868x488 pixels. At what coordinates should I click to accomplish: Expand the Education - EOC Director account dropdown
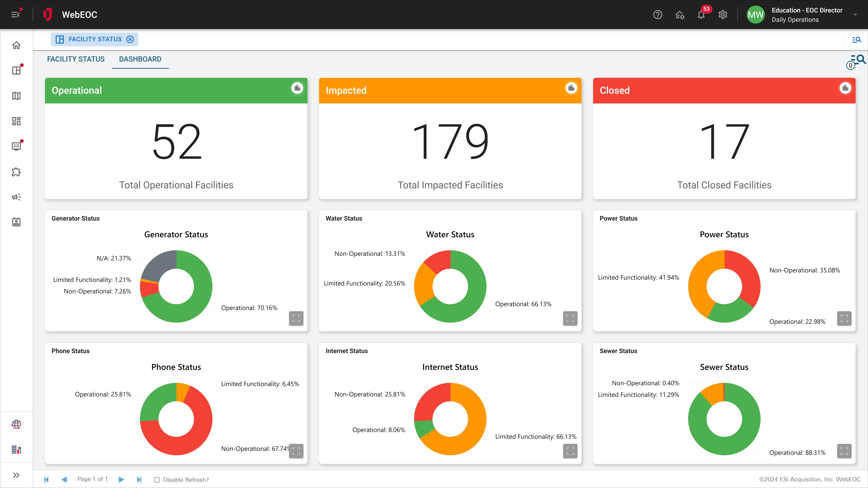tap(855, 15)
